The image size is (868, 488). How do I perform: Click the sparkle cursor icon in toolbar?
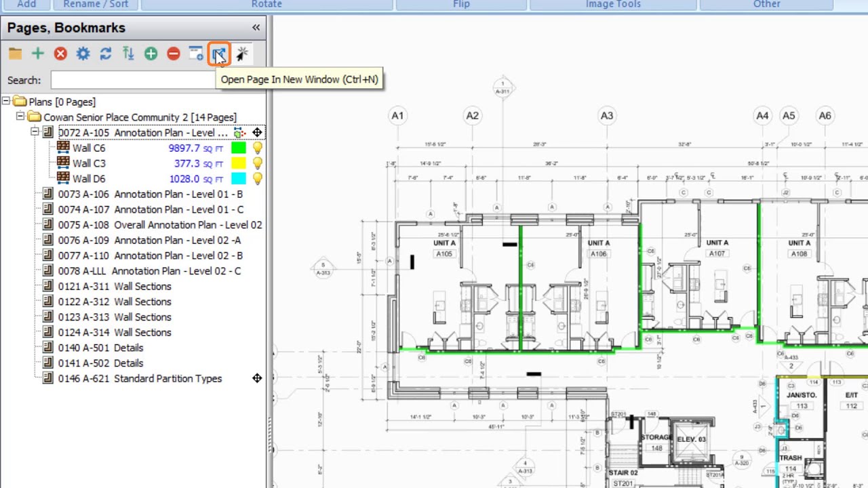[242, 54]
